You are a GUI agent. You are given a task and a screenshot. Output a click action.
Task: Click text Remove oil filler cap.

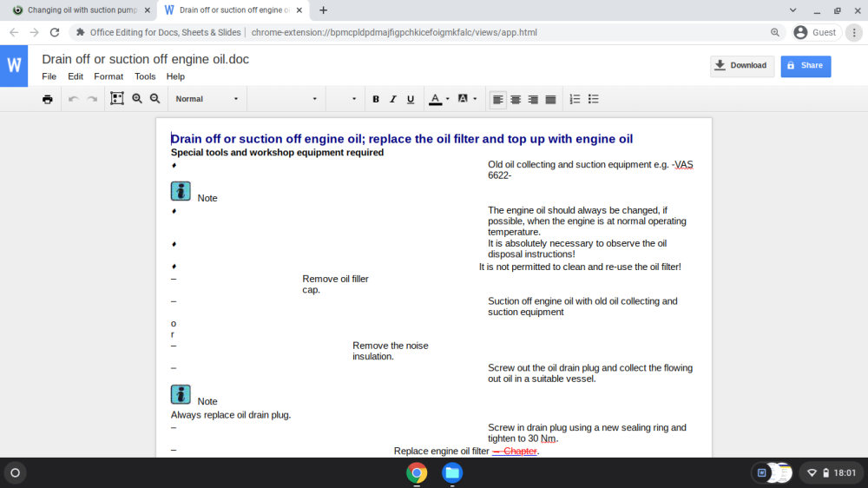(335, 284)
